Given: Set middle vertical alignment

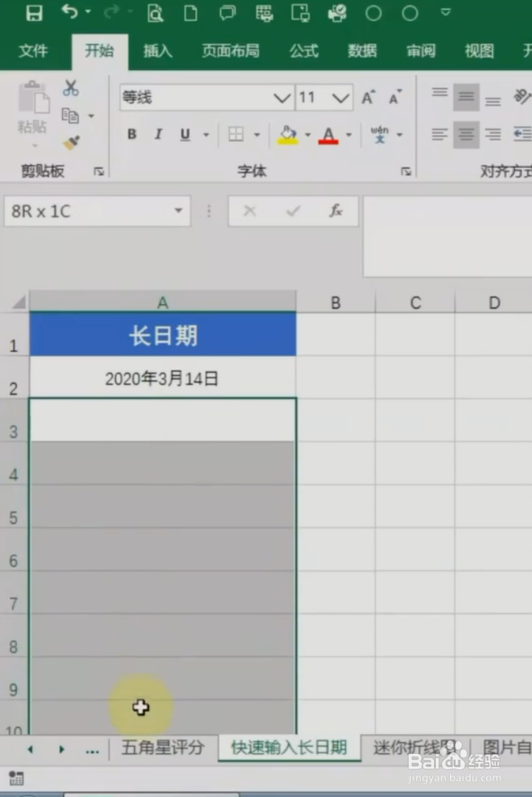Looking at the screenshot, I should (x=465, y=97).
